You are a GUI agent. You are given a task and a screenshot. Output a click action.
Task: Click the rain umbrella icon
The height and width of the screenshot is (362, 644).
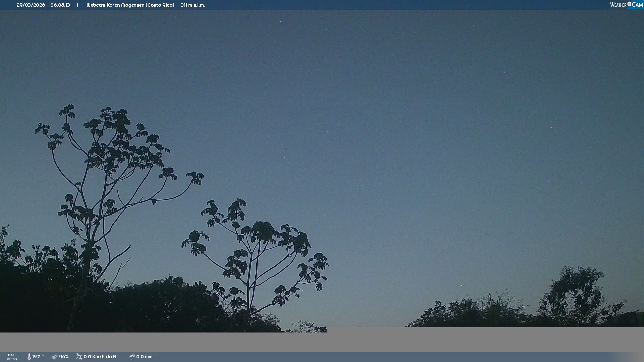point(132,357)
